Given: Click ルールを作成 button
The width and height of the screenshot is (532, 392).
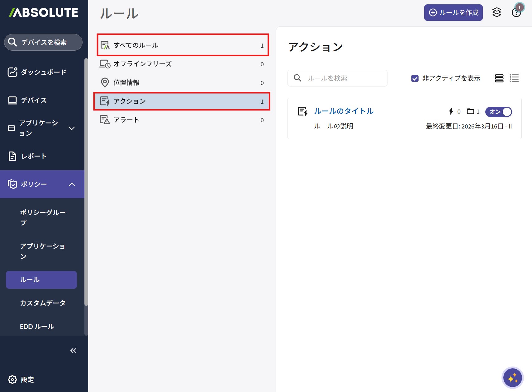Looking at the screenshot, I should pos(453,13).
